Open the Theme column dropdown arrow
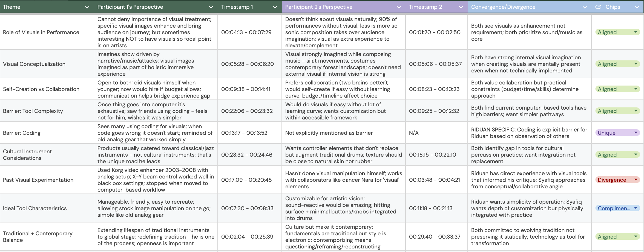Viewport: 644px width, 252px height. click(x=87, y=7)
